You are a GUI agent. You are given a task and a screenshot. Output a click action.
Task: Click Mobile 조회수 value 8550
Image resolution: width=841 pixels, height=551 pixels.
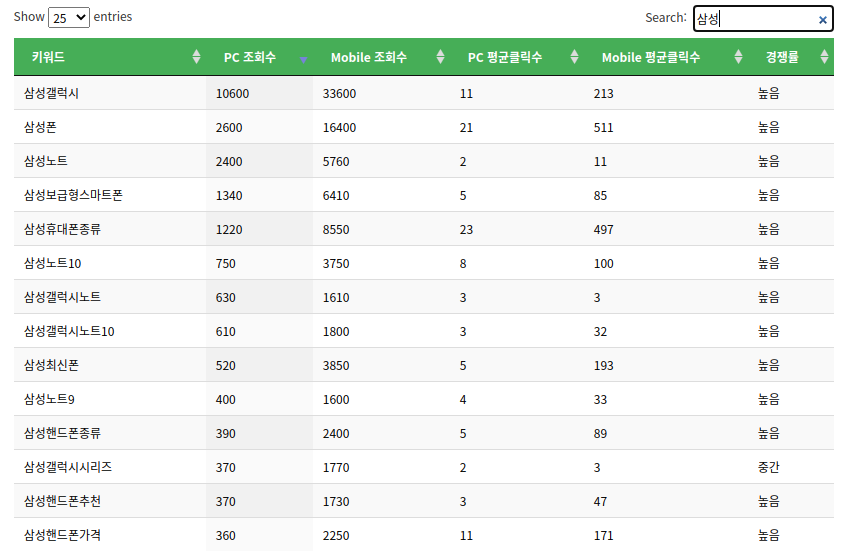click(x=336, y=230)
